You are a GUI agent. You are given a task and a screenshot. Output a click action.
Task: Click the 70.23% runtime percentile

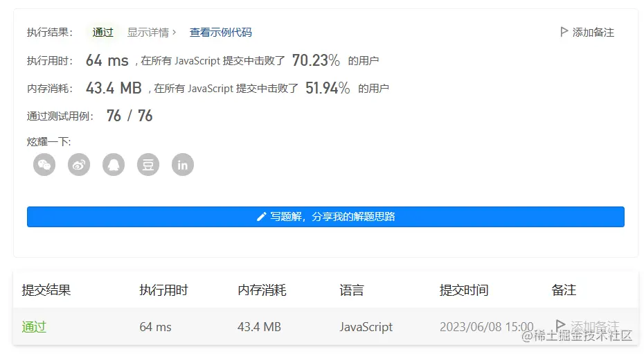click(x=316, y=60)
